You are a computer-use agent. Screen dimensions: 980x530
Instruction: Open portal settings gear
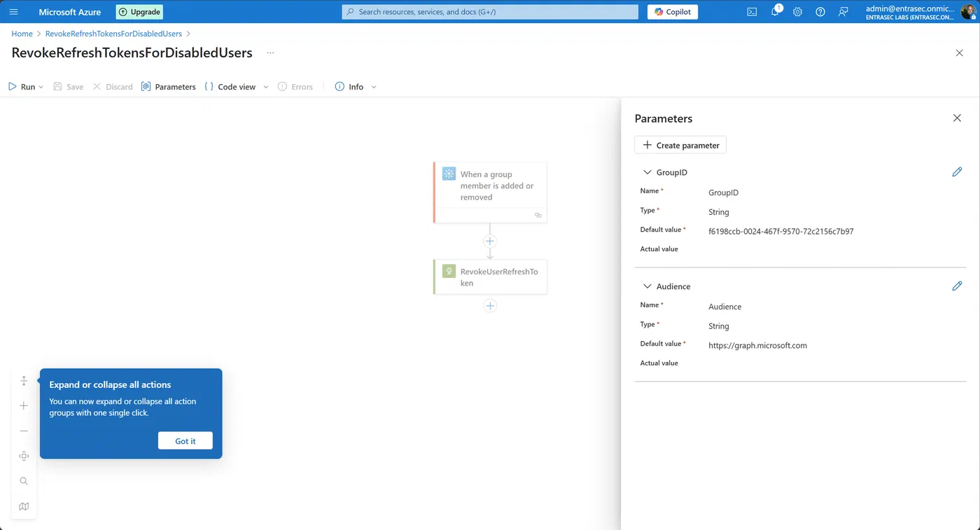[x=797, y=12]
